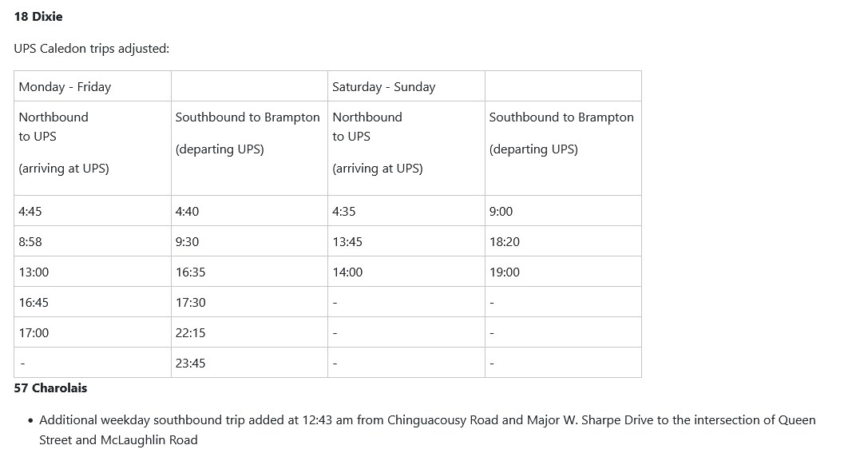Select the 16:45 northbound arrival time
Image resolution: width=868 pixels, height=461 pixels.
click(34, 303)
